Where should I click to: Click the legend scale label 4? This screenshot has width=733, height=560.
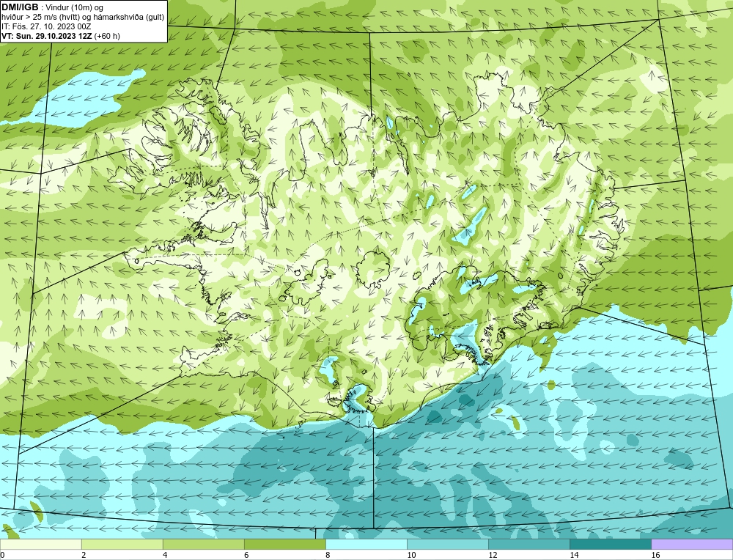(165, 555)
